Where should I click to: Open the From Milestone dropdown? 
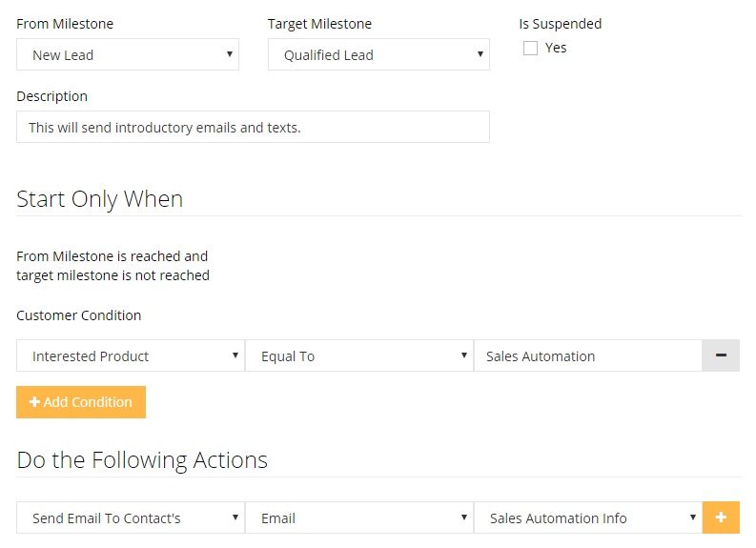click(128, 55)
